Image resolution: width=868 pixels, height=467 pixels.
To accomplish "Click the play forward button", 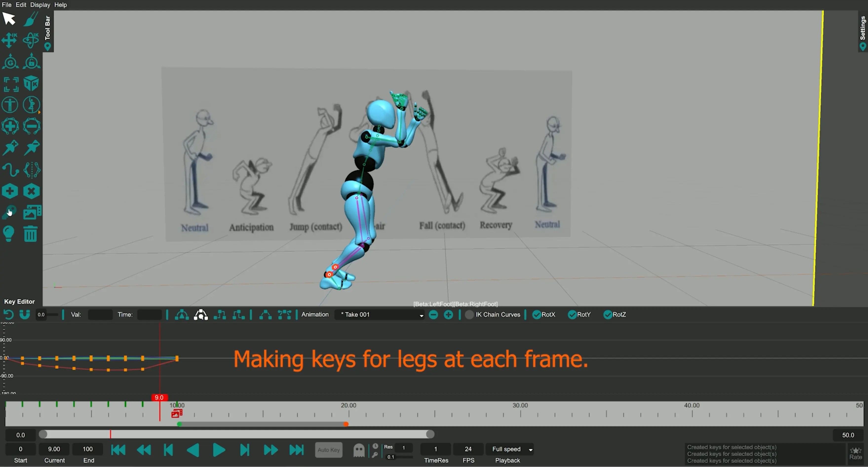I will [219, 450].
